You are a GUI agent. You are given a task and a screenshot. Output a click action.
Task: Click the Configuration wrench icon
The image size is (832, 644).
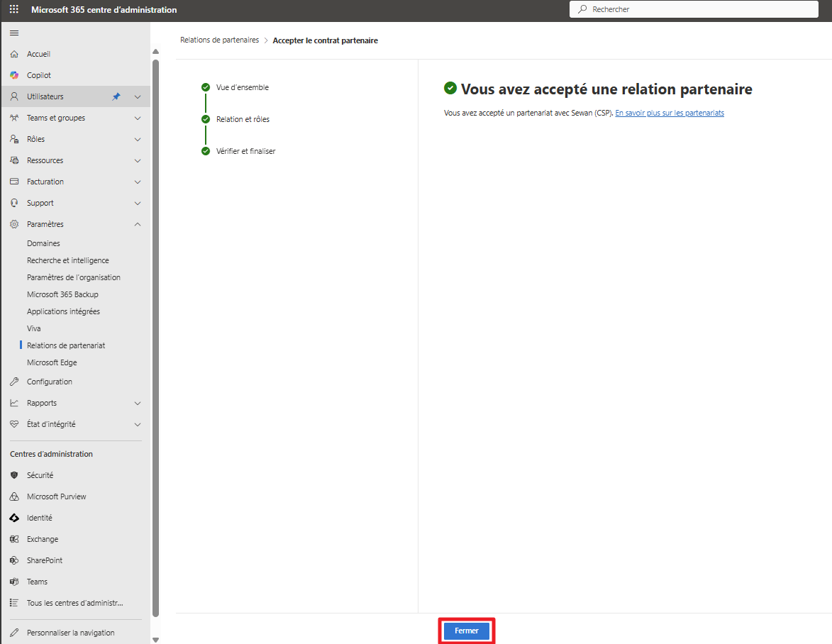(14, 382)
